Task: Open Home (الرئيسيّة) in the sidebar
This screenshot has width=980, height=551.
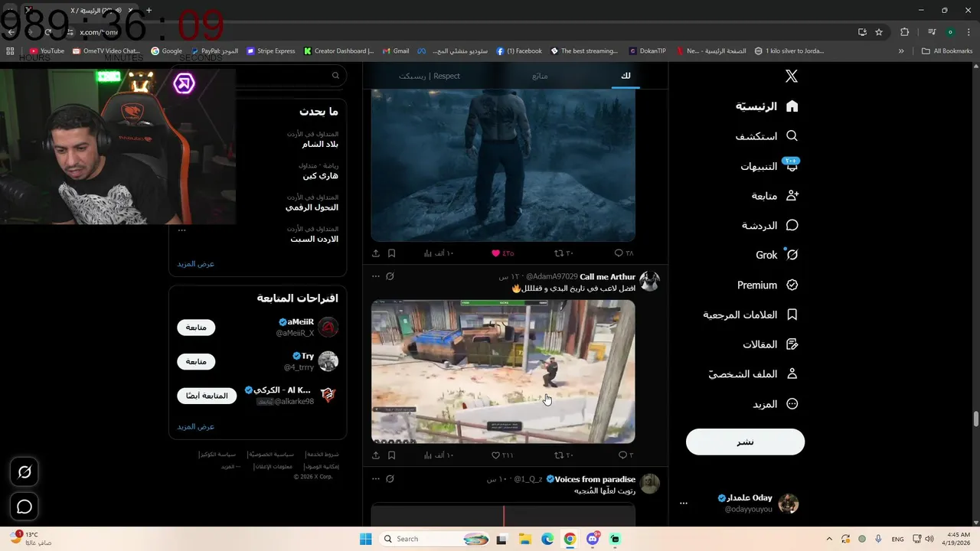Action: 767,106
